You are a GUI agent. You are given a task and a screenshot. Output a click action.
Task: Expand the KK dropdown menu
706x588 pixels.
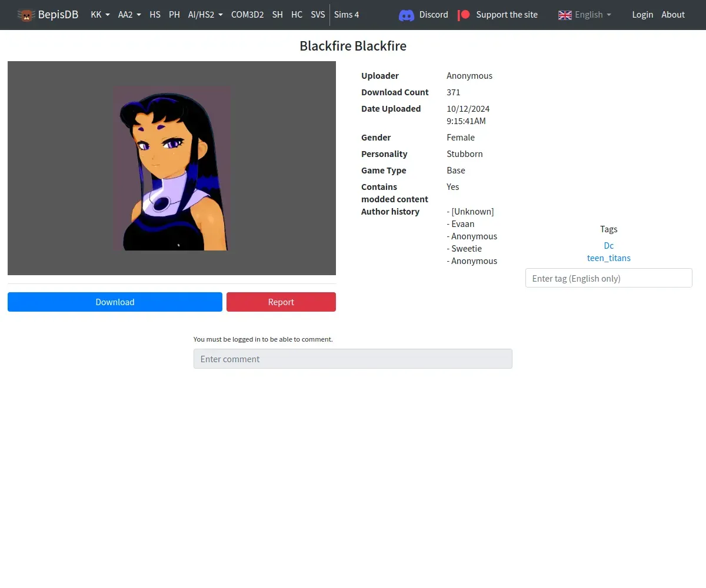(x=100, y=15)
